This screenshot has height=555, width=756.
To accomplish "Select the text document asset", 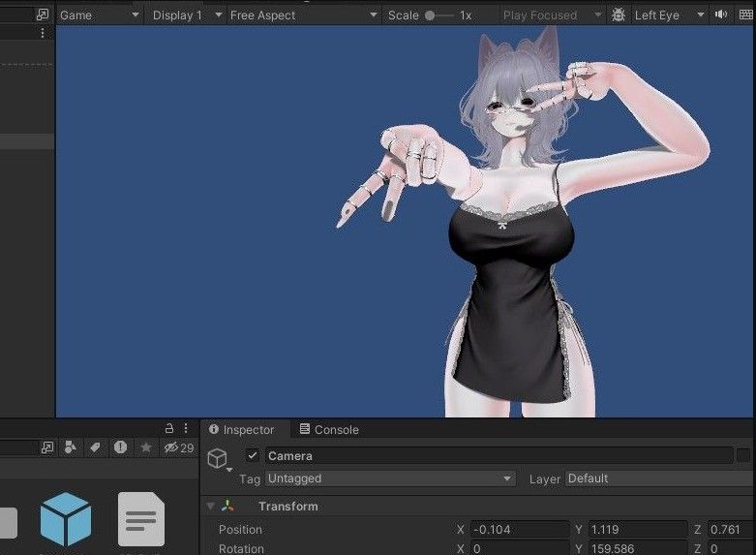I will pyautogui.click(x=140, y=519).
